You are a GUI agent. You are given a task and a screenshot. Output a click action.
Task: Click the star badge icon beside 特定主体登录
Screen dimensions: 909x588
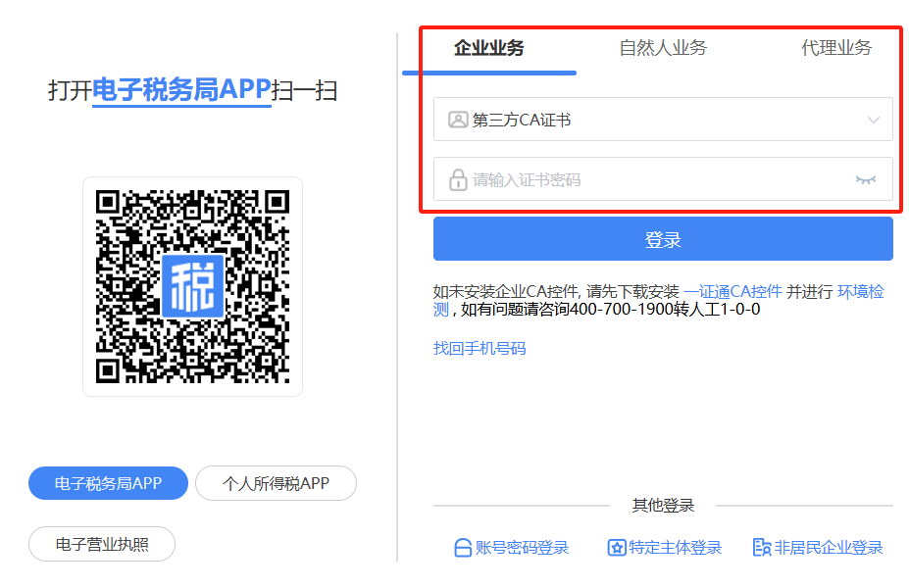[x=616, y=548]
